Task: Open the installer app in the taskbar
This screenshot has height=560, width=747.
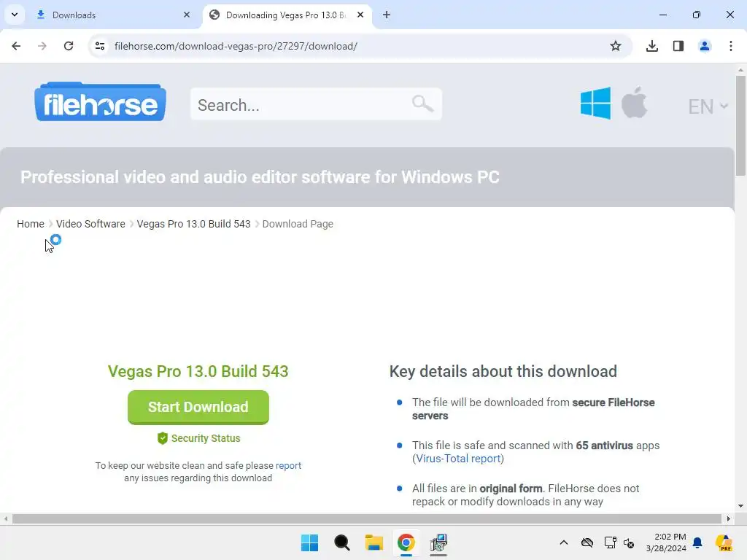Action: [438, 542]
